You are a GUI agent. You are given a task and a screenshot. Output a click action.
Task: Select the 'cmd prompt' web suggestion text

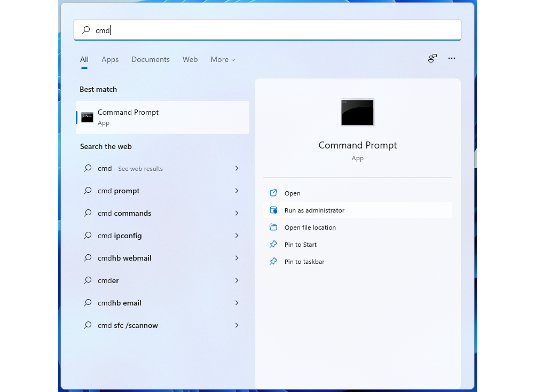119,191
